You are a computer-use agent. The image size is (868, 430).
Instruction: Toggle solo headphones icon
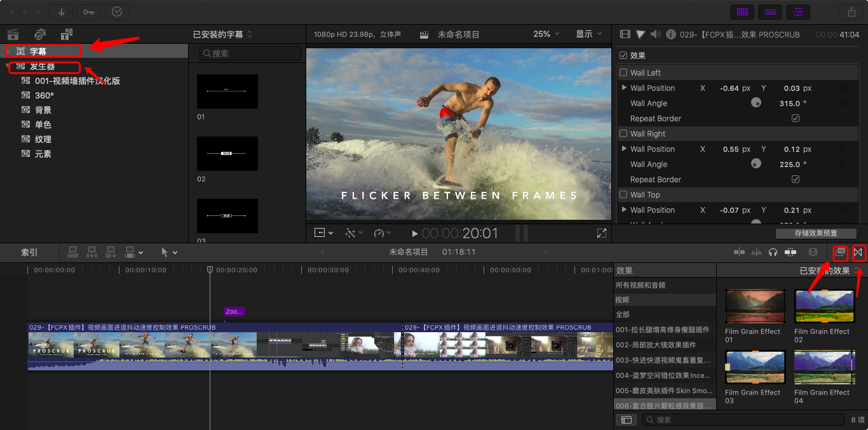coord(773,252)
